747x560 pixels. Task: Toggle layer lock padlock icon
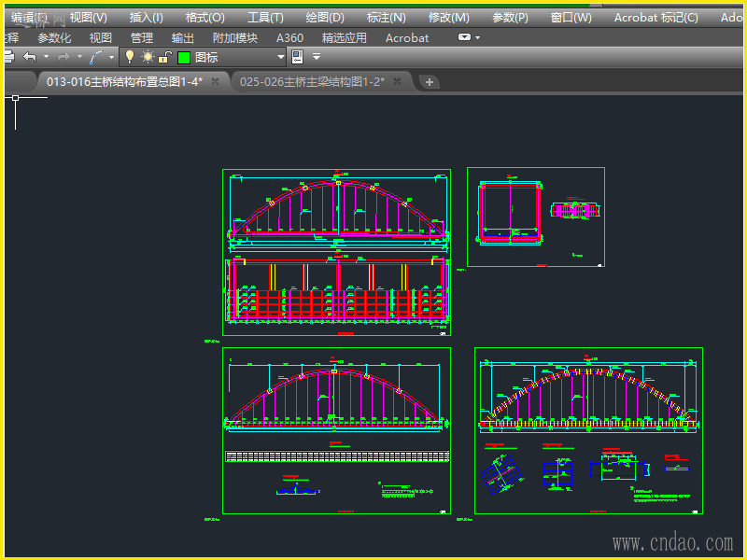(164, 57)
